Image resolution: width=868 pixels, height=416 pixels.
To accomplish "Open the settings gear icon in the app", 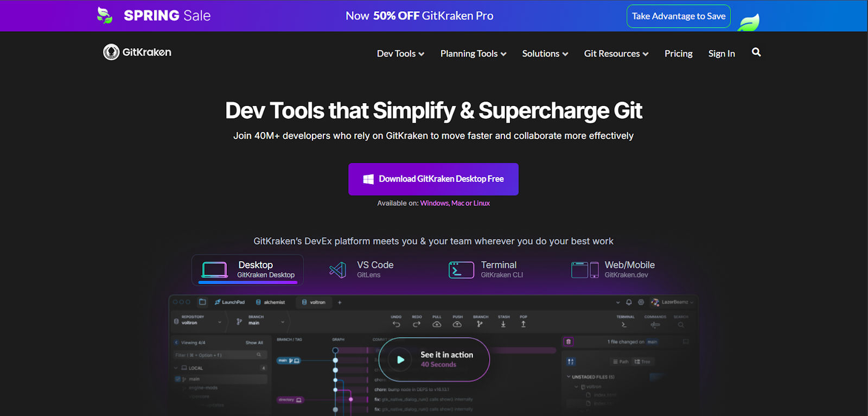I will (x=641, y=302).
